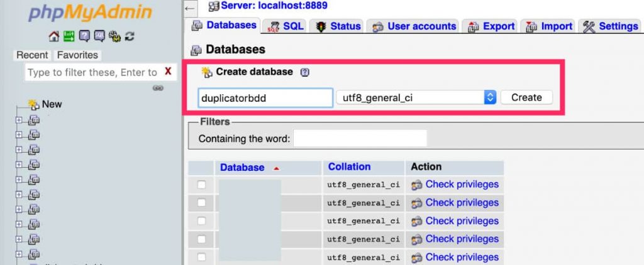This screenshot has width=644, height=265.
Task: Click the Databases tab icon
Action: tap(197, 26)
